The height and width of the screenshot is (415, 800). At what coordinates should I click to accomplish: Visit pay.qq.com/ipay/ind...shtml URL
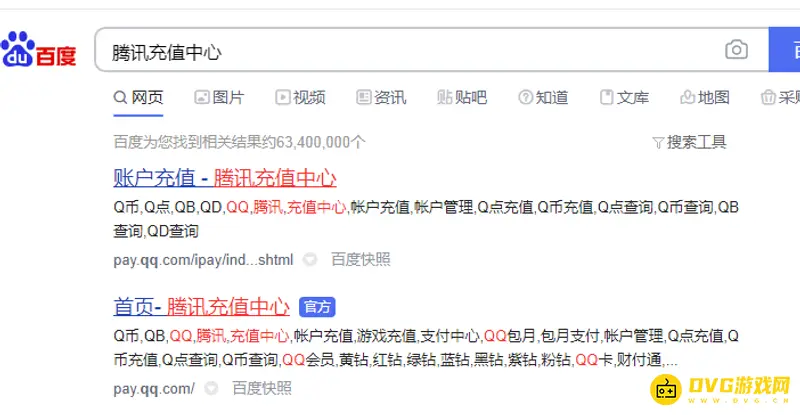tap(203, 260)
